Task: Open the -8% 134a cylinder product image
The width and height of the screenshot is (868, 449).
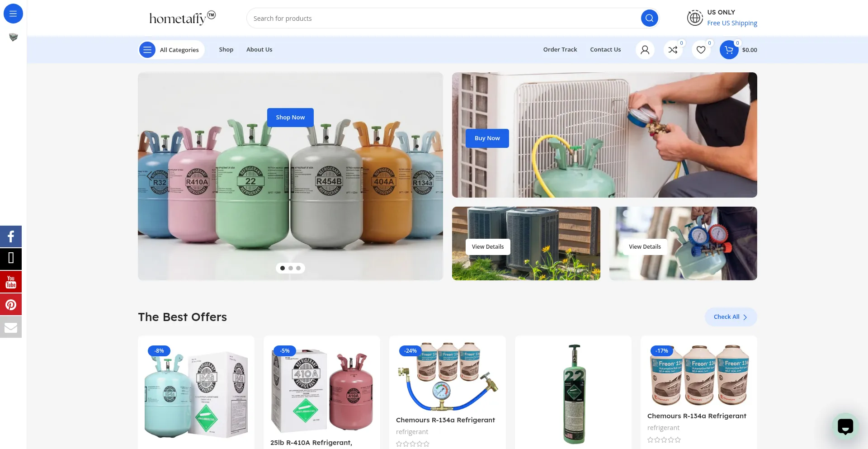Action: 196,395
